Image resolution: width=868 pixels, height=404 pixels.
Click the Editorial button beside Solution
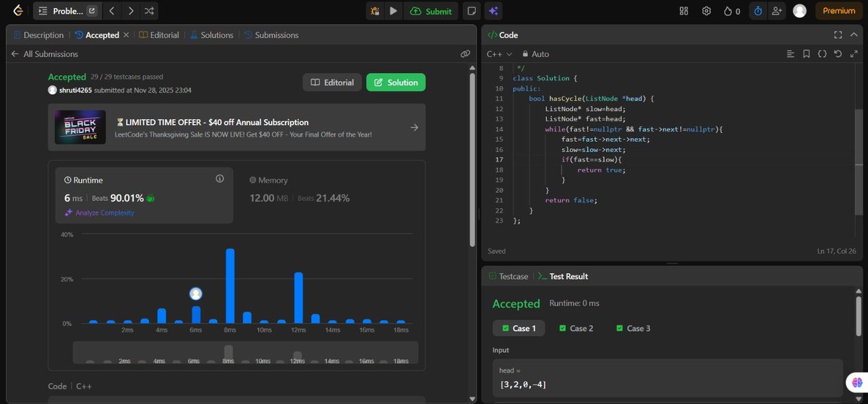[x=332, y=82]
